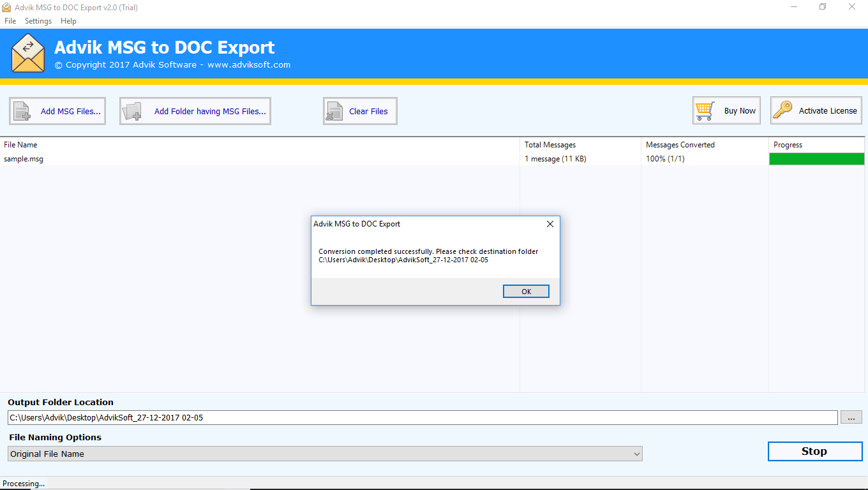Click the Buy Now button
Image resolution: width=868 pixels, height=490 pixels.
[728, 110]
